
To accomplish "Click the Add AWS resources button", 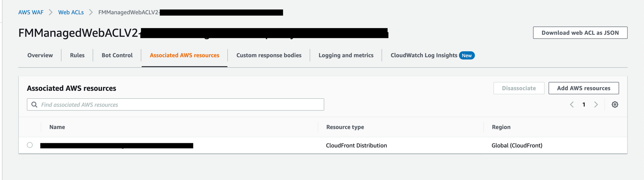I will point(584,88).
